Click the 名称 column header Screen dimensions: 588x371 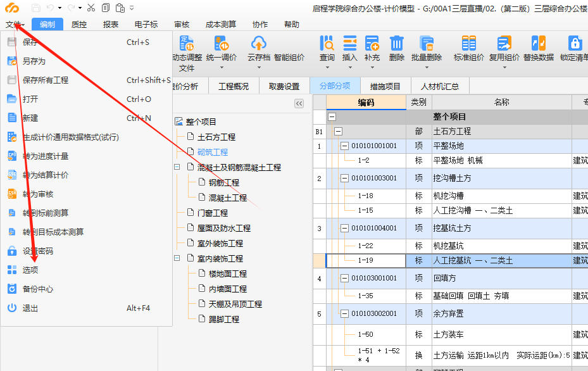tap(502, 103)
